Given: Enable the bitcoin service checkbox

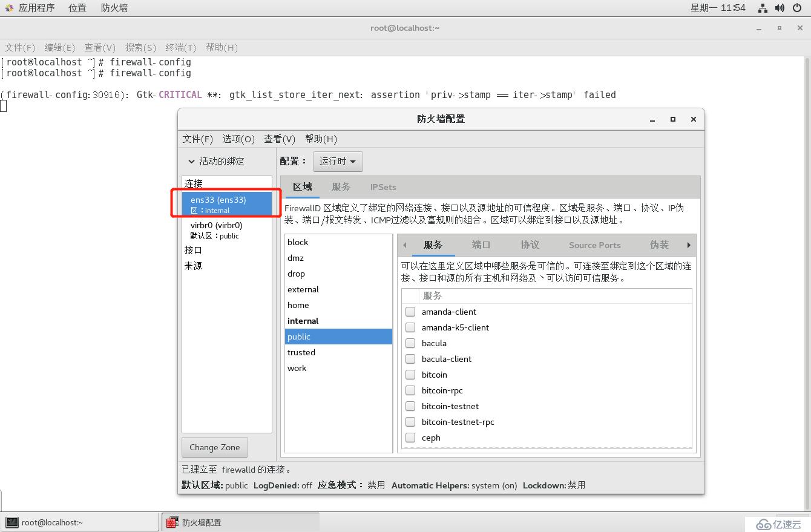Looking at the screenshot, I should pyautogui.click(x=410, y=375).
